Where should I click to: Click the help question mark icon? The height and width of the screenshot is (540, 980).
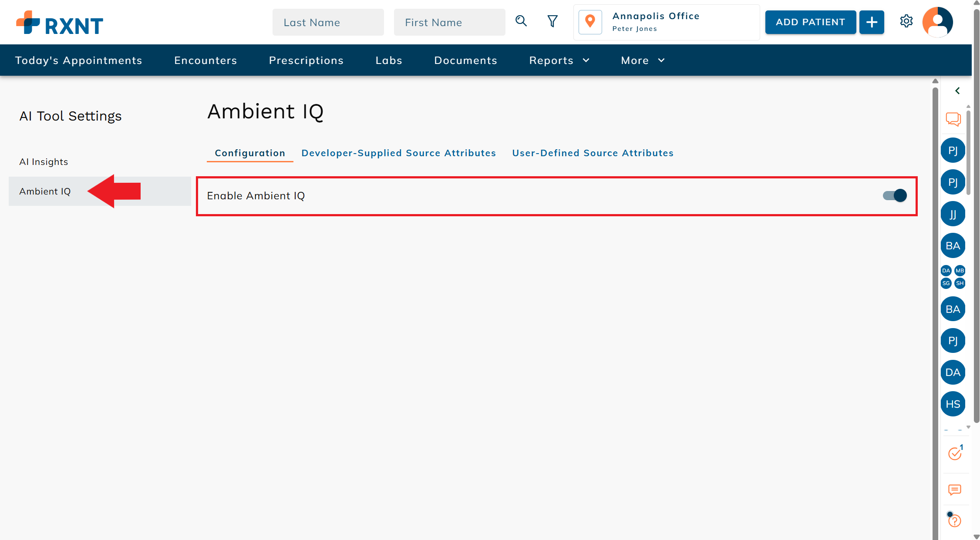tap(954, 520)
